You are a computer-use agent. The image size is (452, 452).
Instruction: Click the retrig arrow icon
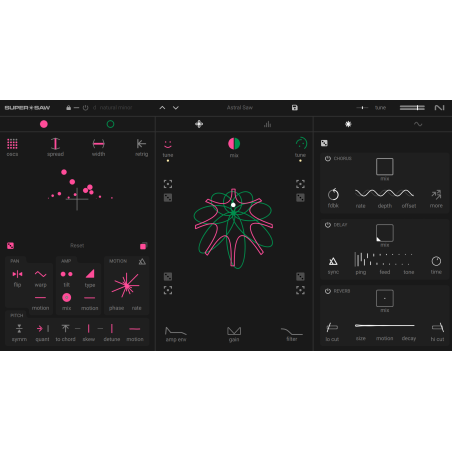(x=141, y=144)
